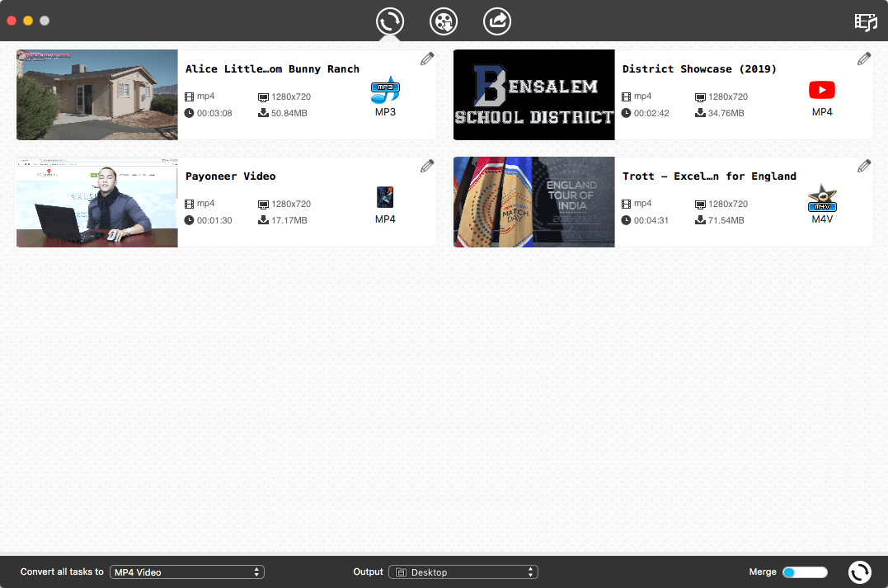This screenshot has width=888, height=588.
Task: Edit the Alice Little Bunny Ranch video
Action: pos(427,59)
